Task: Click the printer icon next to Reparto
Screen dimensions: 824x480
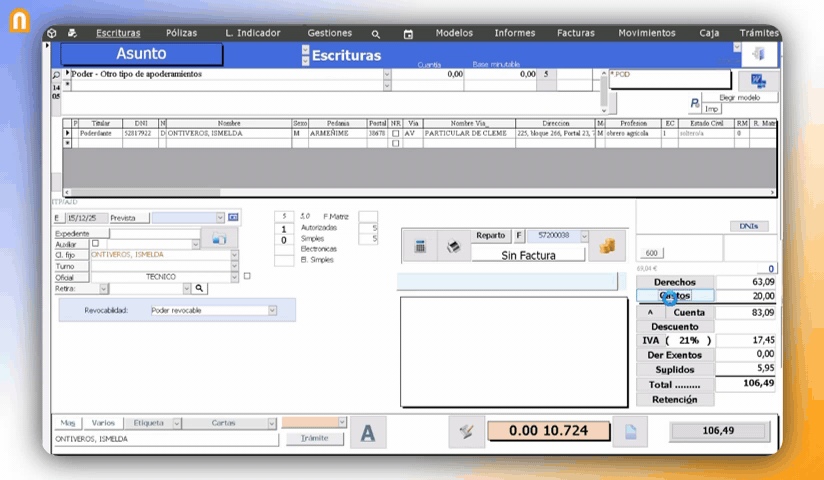Action: (452, 247)
